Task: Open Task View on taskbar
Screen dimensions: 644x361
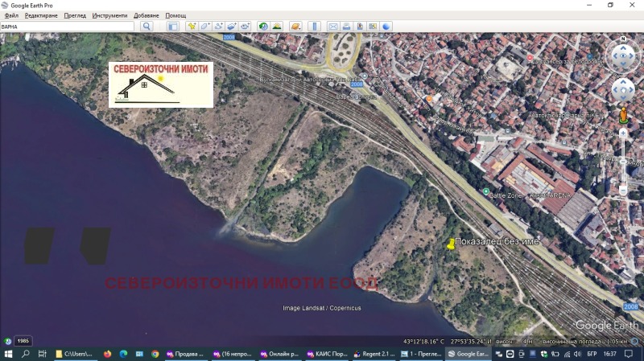Action: coord(42,354)
